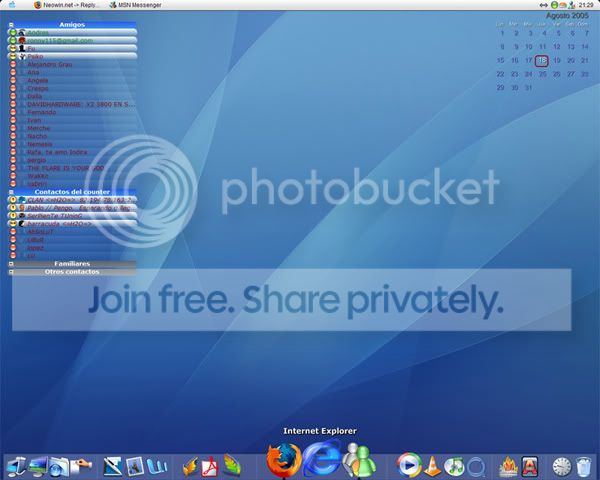Open the red 'A' app in dock
The image size is (600, 480).
tap(530, 466)
